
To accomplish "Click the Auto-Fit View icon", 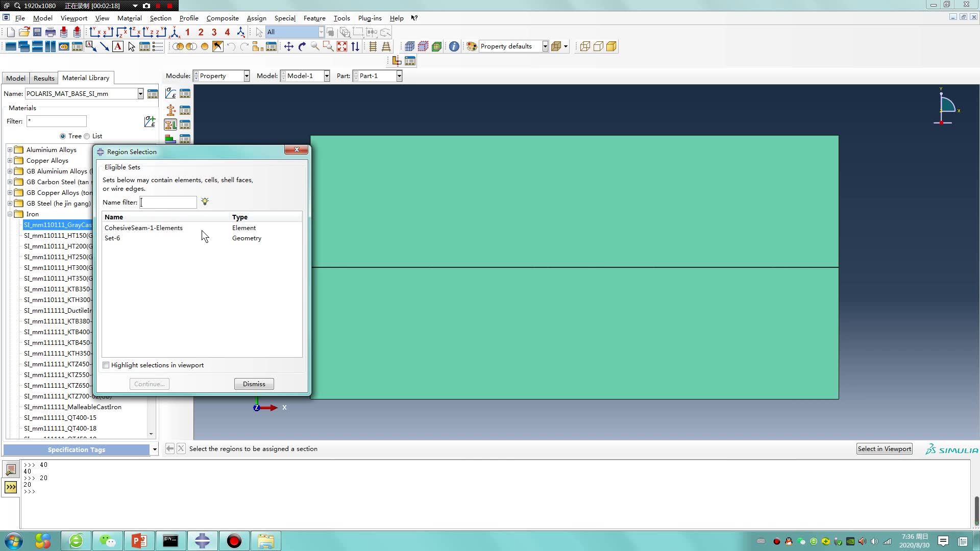I will point(342,46).
